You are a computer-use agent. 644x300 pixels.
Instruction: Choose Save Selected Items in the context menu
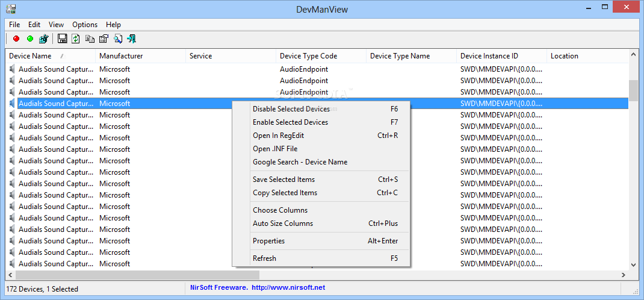pyautogui.click(x=321, y=179)
